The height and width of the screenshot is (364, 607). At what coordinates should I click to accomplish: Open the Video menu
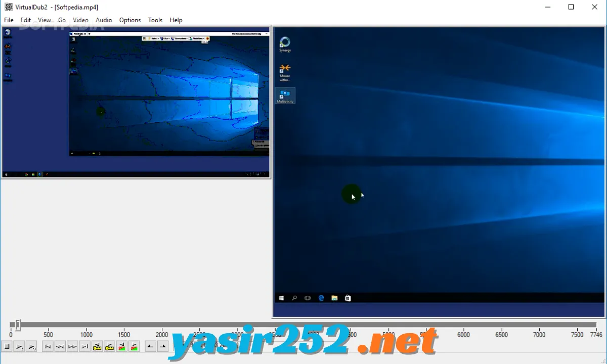pos(80,20)
